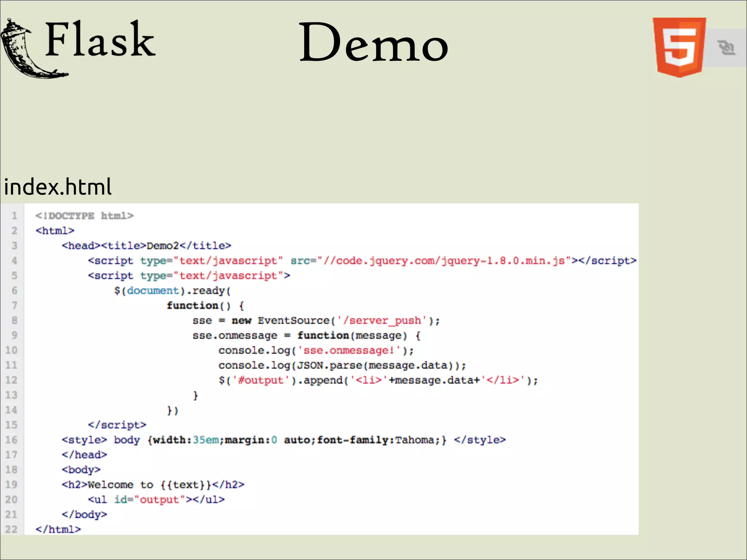The width and height of the screenshot is (747, 560).
Task: Click line number 19 in the gutter
Action: pyautogui.click(x=11, y=485)
